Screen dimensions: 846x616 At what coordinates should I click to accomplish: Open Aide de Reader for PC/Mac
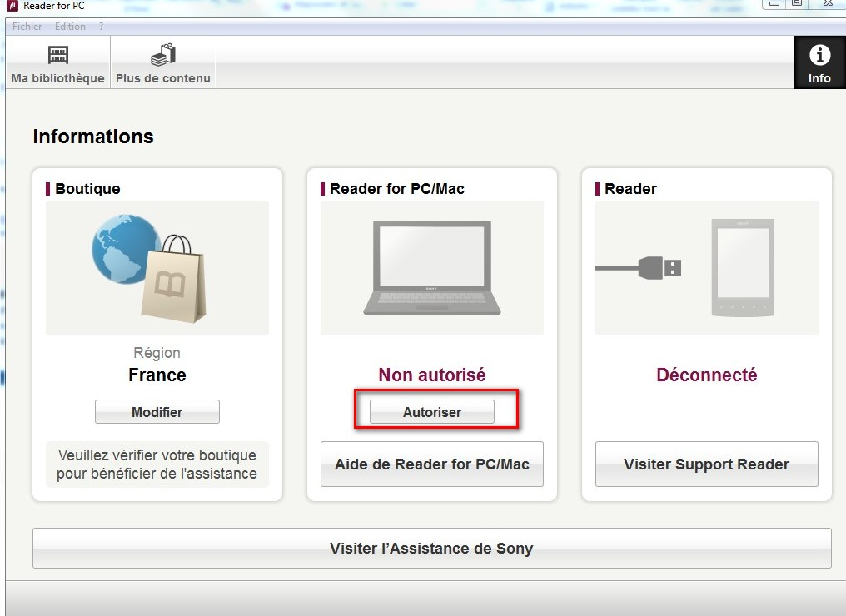coord(431,464)
